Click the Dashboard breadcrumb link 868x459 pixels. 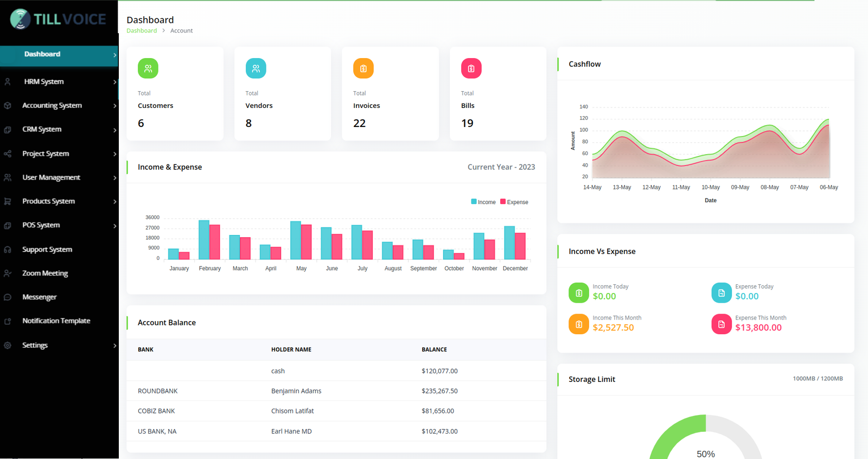tap(142, 31)
